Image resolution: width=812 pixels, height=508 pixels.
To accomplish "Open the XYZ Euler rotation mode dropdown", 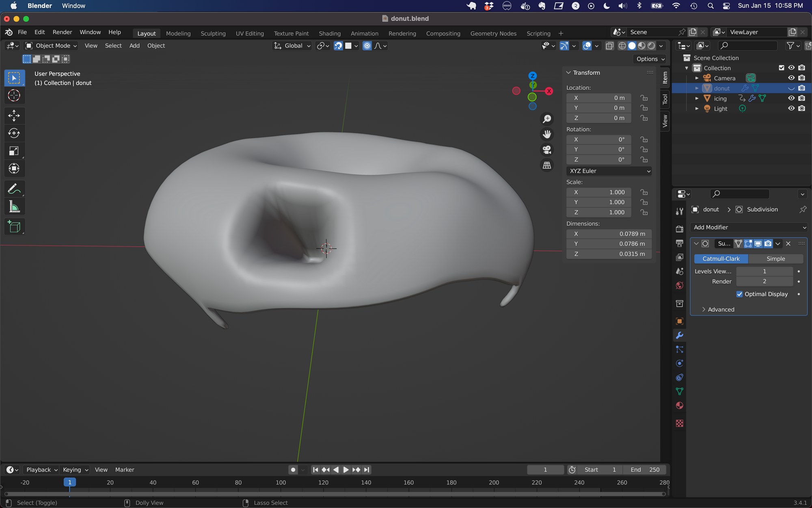I will pyautogui.click(x=609, y=171).
